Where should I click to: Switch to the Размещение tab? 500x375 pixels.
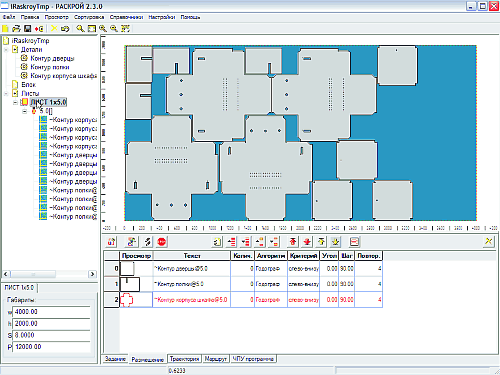click(x=148, y=359)
